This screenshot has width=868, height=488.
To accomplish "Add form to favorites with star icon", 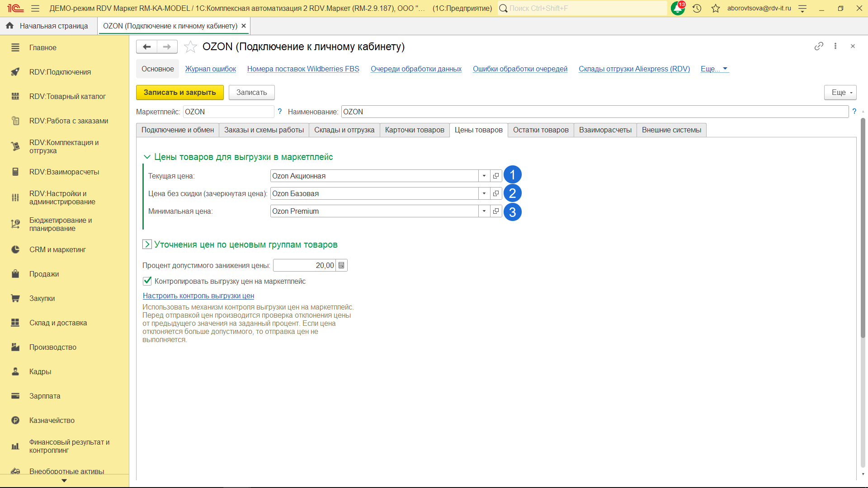I will (x=190, y=47).
